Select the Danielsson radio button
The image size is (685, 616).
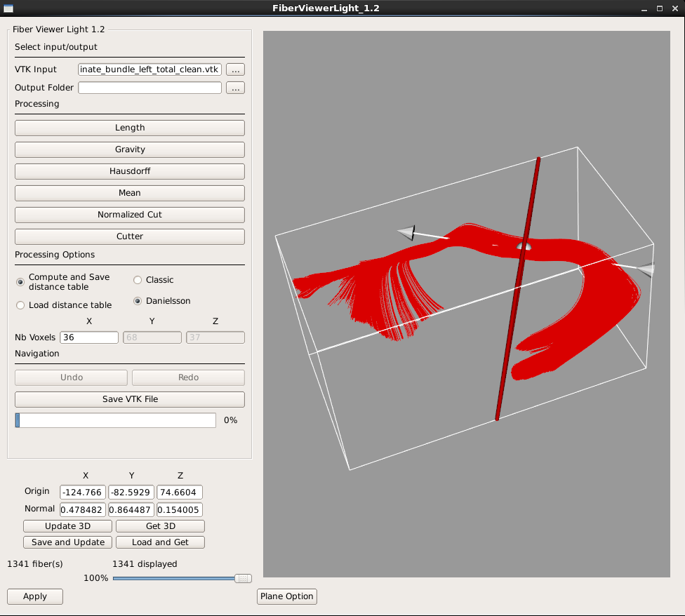(x=138, y=301)
